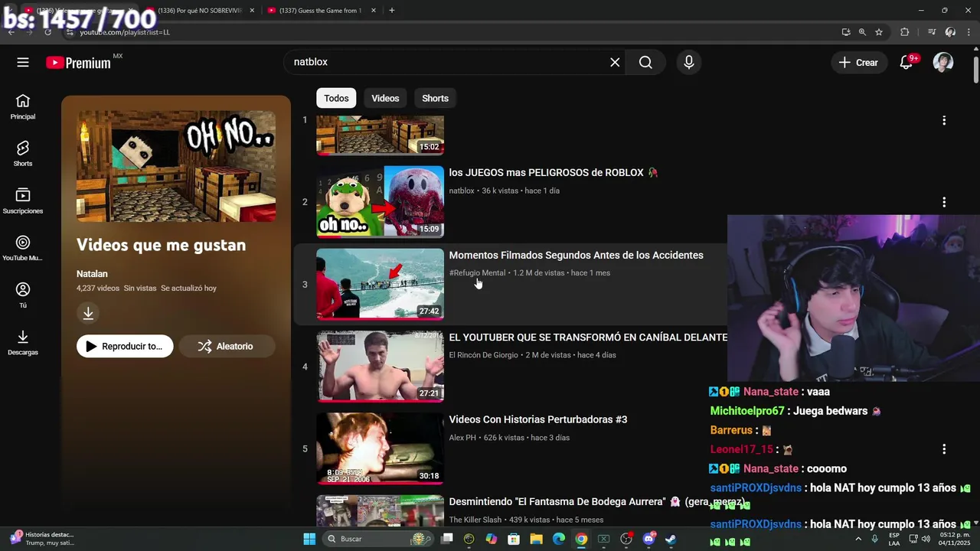Open Descargas in the sidebar

pos(23,343)
